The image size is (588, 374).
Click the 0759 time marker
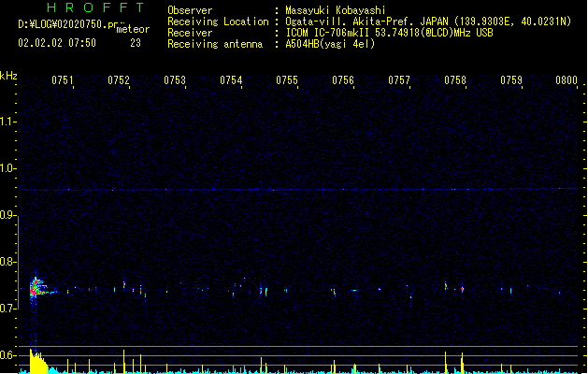[x=511, y=80]
